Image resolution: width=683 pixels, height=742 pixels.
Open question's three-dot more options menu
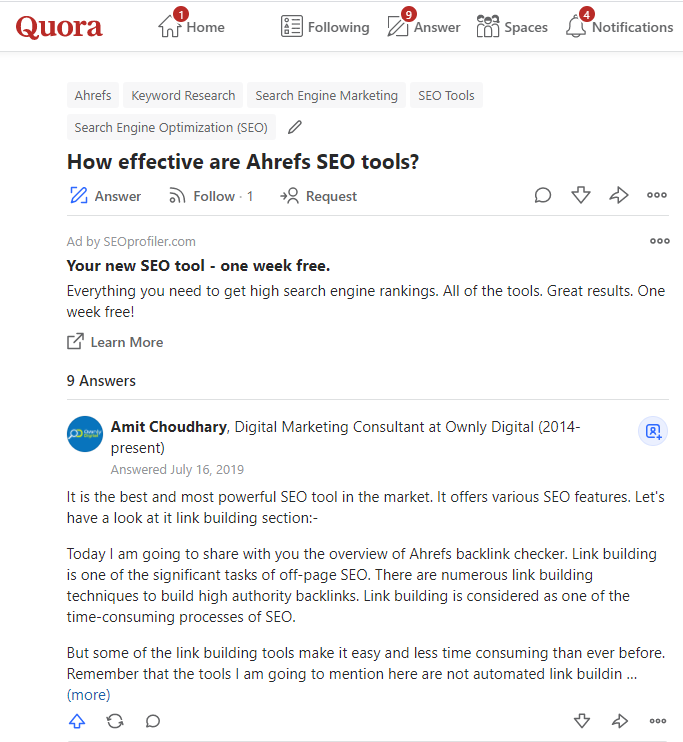pyautogui.click(x=657, y=196)
